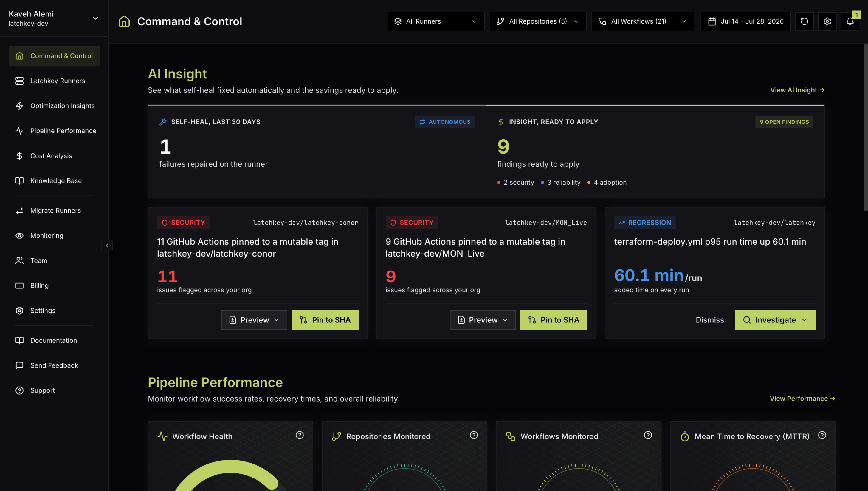Expand the Kaveh Alemi account switcher
This screenshot has height=491, width=868.
tap(54, 18)
